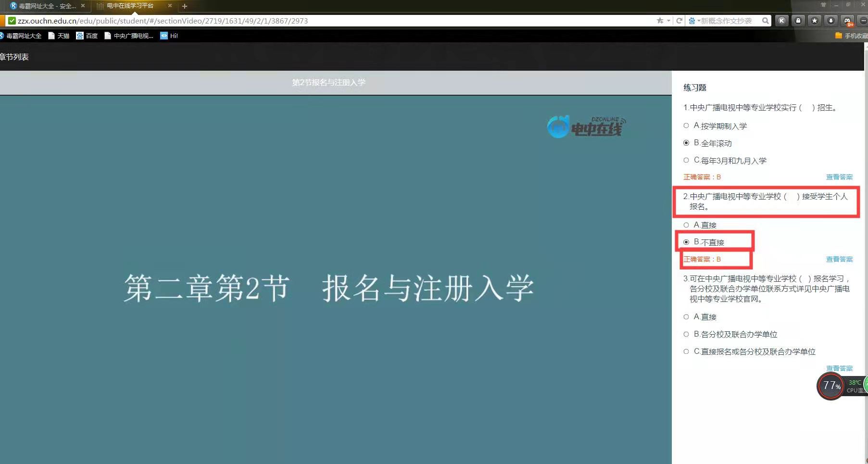
Task: Click question 3 text about 报名学习
Action: click(x=768, y=288)
